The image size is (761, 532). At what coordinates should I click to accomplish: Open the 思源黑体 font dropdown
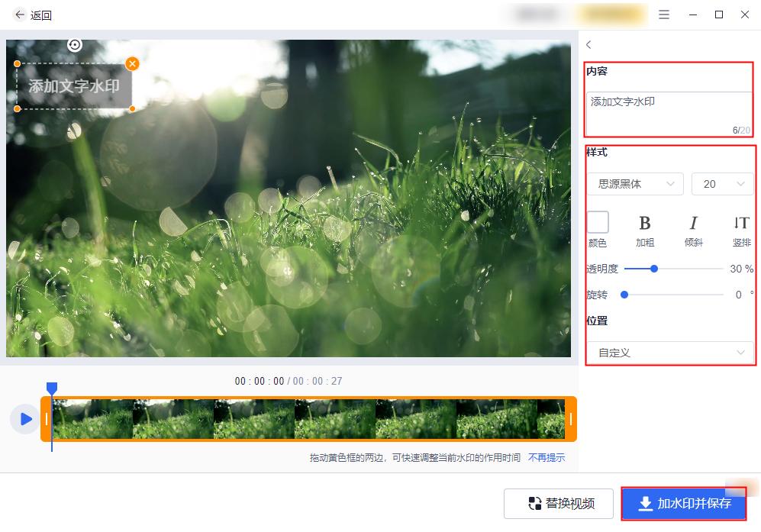coord(635,184)
